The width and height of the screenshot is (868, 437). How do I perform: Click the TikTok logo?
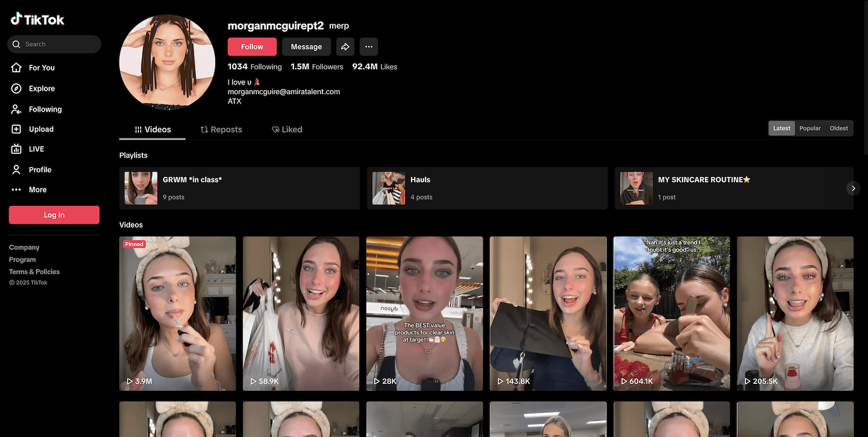38,20
